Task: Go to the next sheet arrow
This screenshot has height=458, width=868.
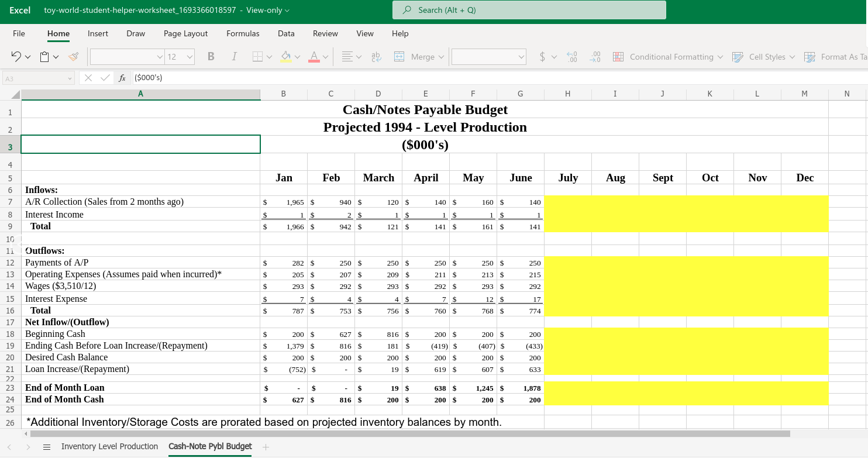Action: click(x=29, y=447)
